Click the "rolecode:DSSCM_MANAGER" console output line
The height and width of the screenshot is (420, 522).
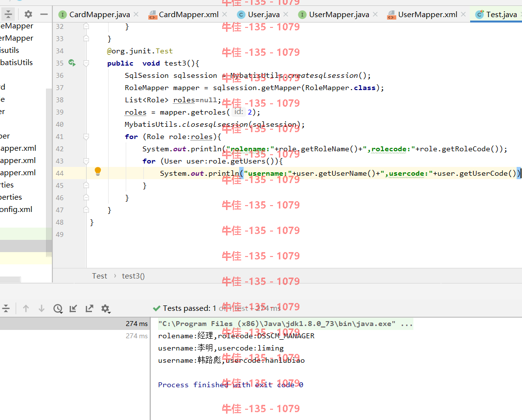236,336
